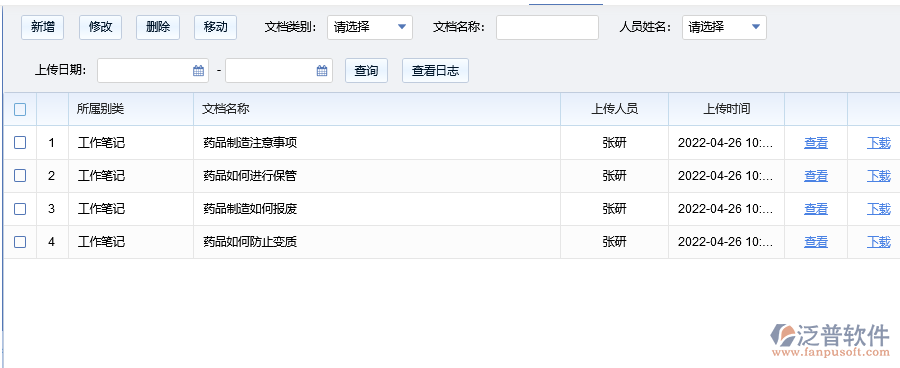Check the box for row 药品如何进行保管

pyautogui.click(x=20, y=176)
